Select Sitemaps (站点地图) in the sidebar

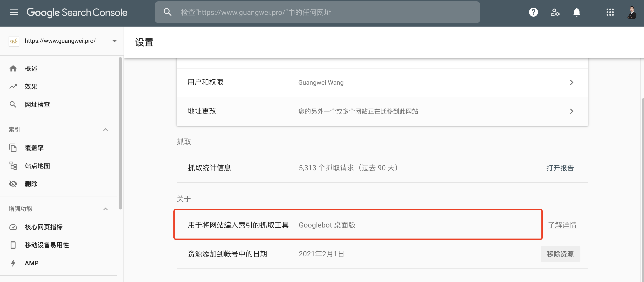37,166
